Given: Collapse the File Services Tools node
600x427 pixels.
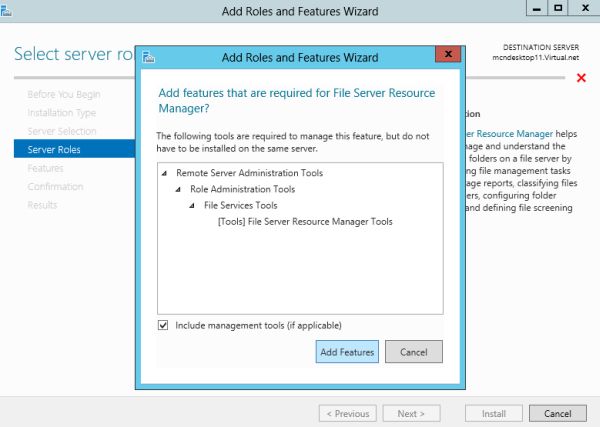Looking at the screenshot, I should coord(192,205).
